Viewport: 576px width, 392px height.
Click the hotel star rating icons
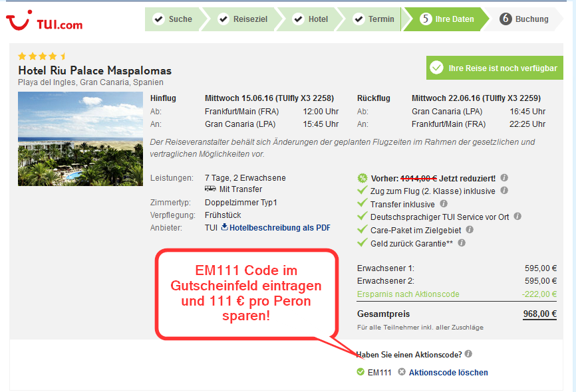click(x=43, y=56)
